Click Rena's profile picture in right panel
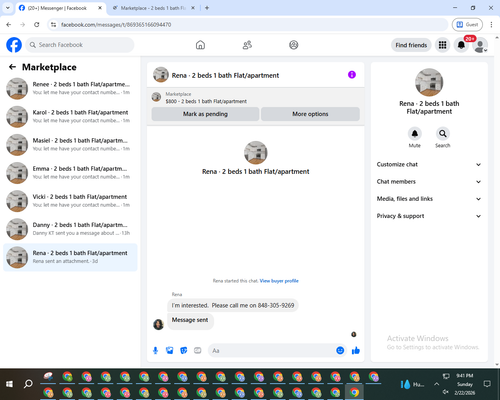This screenshot has width=500, height=400. click(429, 82)
